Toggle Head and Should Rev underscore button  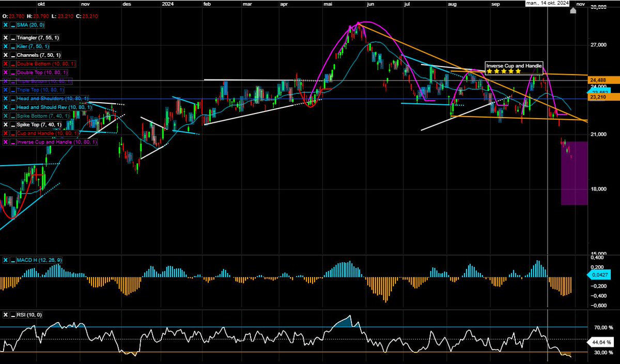13,107
